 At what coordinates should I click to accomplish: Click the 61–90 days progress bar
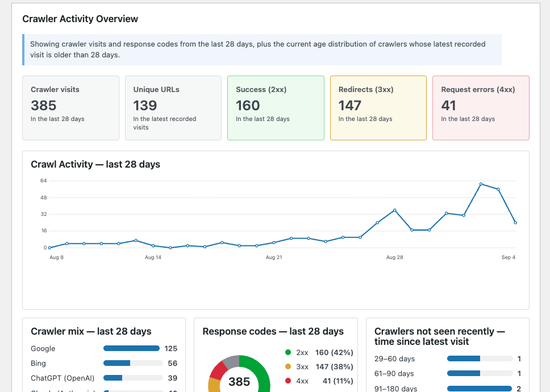[480, 373]
